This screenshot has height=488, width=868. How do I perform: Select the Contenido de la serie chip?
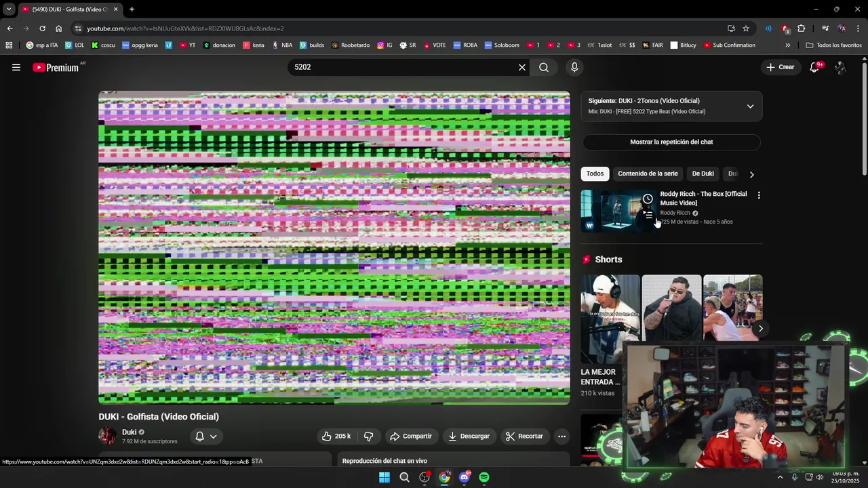point(648,174)
